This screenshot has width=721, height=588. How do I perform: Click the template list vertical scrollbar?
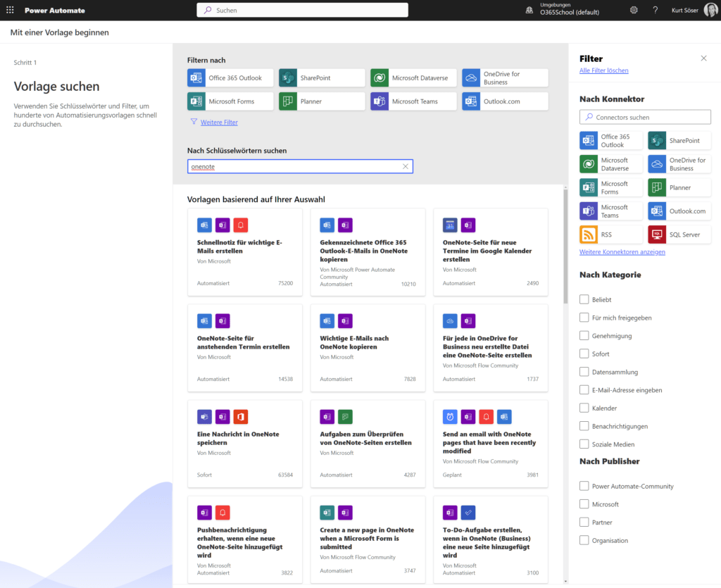[565, 246]
